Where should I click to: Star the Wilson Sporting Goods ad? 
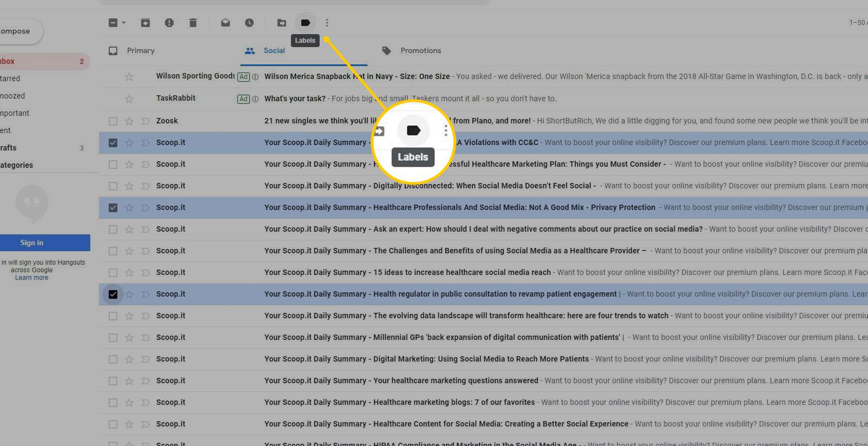[x=129, y=77]
